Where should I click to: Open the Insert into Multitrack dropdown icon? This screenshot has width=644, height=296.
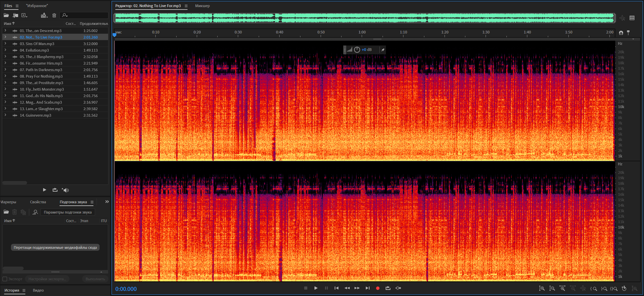point(44,16)
